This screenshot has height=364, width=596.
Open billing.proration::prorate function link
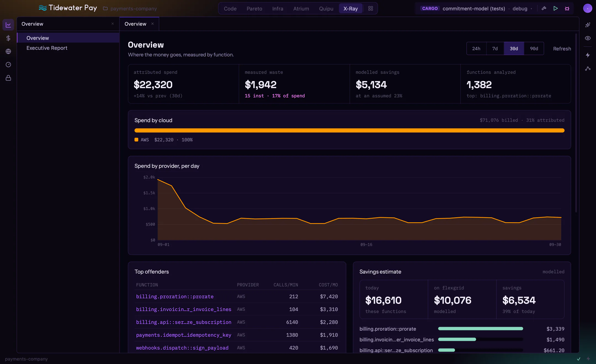pos(175,296)
